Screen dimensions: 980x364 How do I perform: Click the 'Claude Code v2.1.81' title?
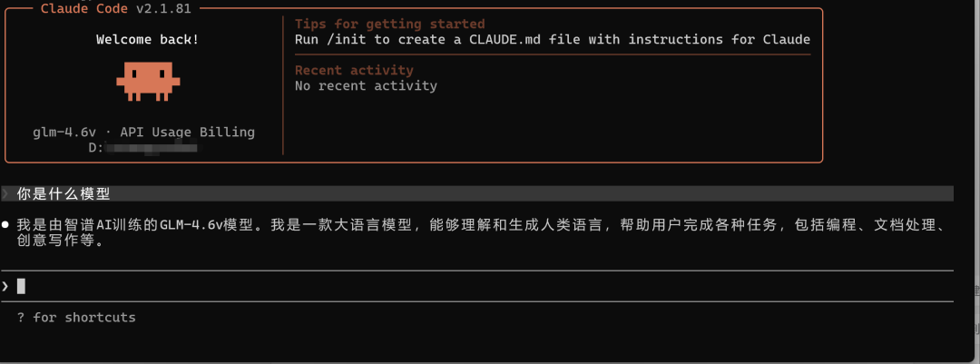coord(116,9)
